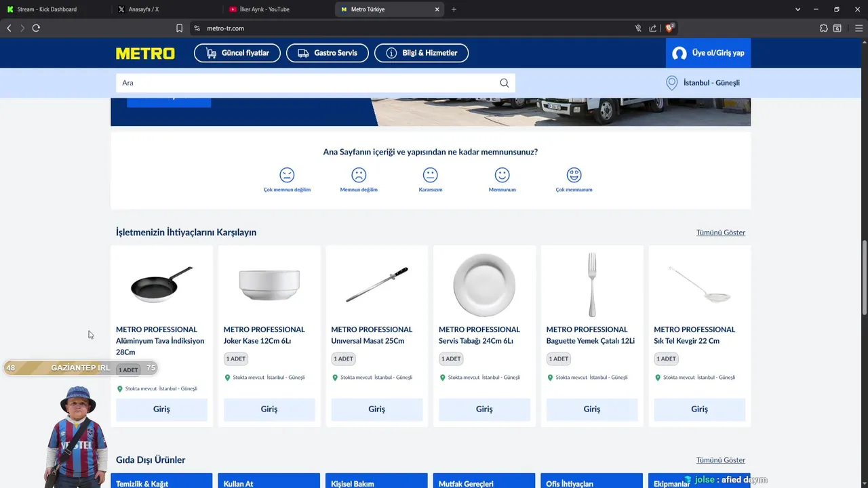Open the Brave Shields icon
The image size is (868, 488).
click(669, 28)
